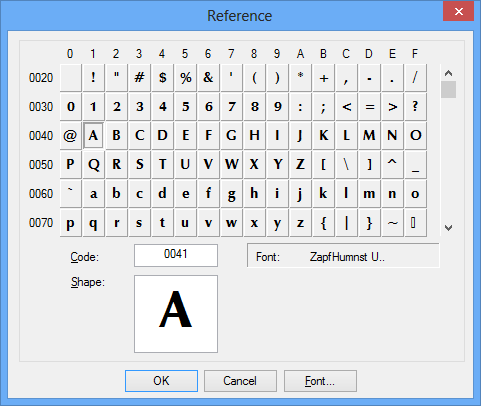Image resolution: width=481 pixels, height=406 pixels.
Task: Click the Cancel button
Action: pyautogui.click(x=240, y=381)
